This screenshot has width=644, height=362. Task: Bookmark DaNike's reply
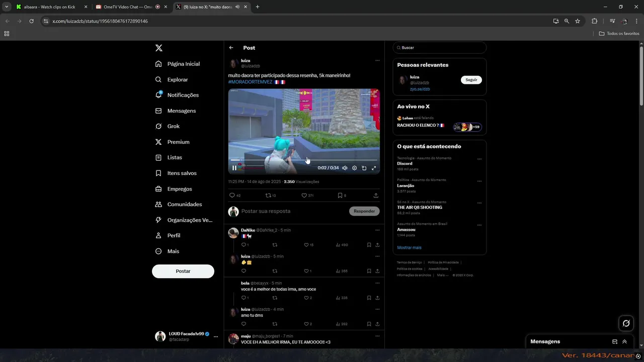(369, 245)
